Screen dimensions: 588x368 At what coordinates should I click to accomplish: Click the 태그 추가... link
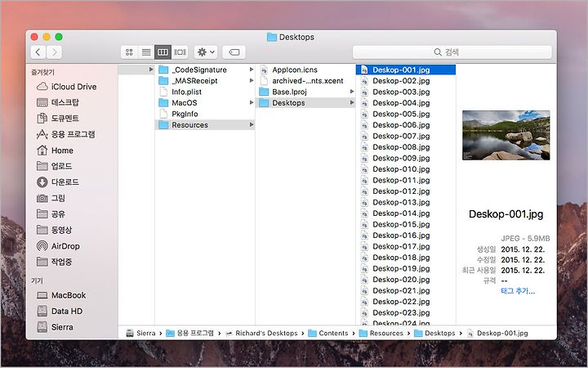pos(518,291)
